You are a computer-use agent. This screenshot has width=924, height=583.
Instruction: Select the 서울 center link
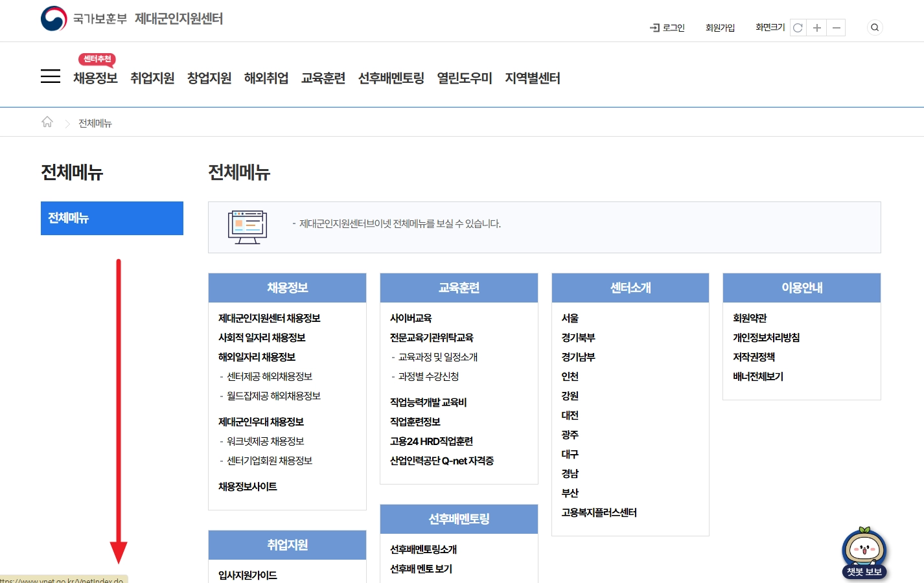(570, 318)
